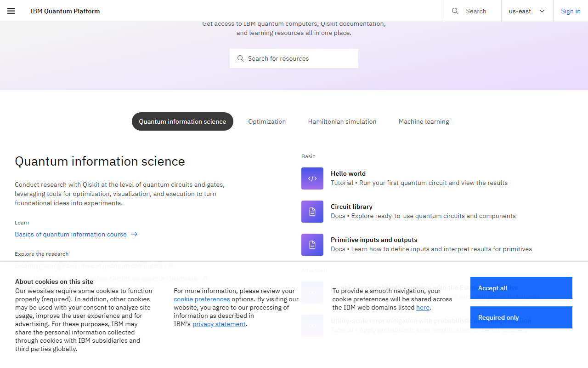
Task: Click the arrow beside Basics of quantum information course
Action: pos(134,234)
